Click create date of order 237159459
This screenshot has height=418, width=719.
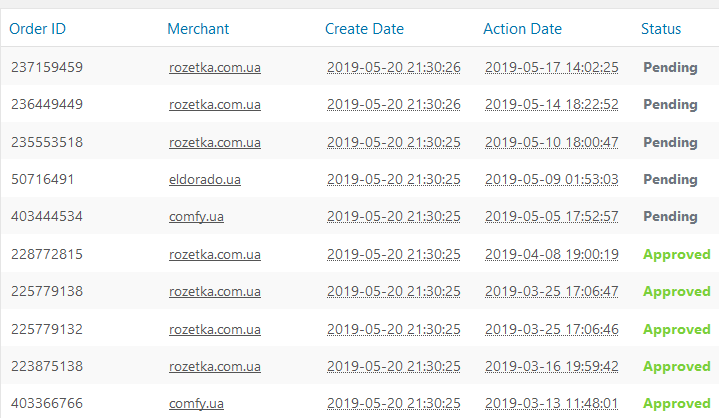coord(393,67)
